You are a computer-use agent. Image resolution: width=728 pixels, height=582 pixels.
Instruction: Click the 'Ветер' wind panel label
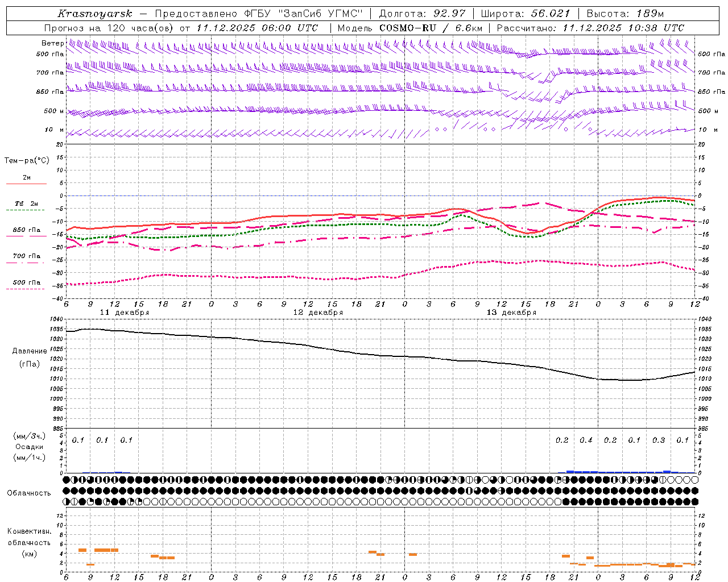(52, 43)
